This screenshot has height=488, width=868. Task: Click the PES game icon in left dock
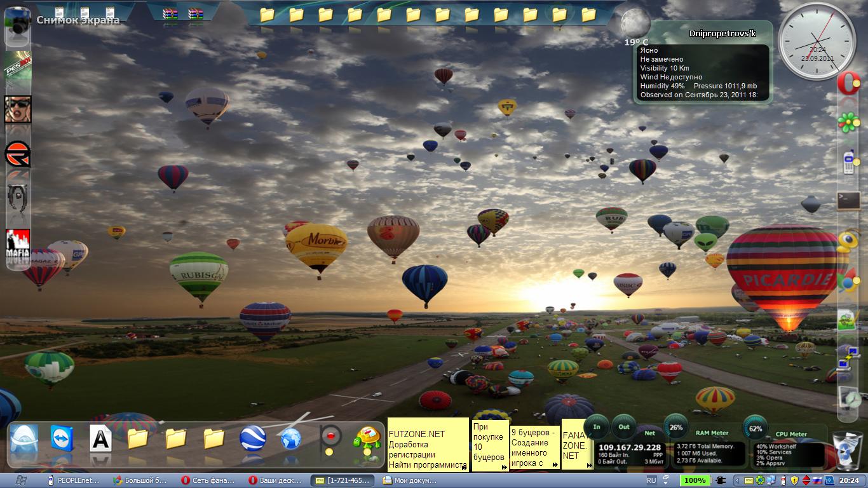pos(18,68)
